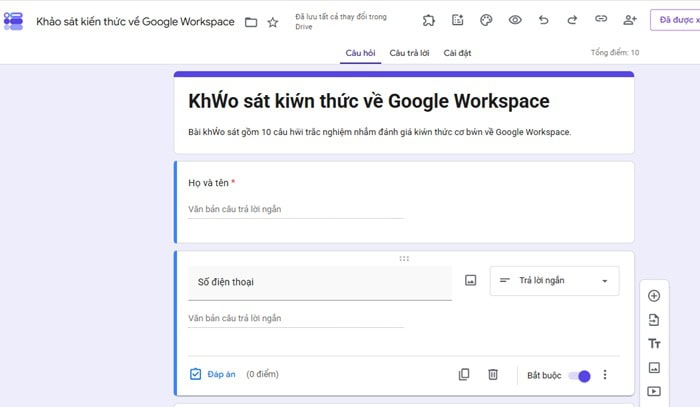Undo the last change
The width and height of the screenshot is (700, 407).
[x=543, y=20]
